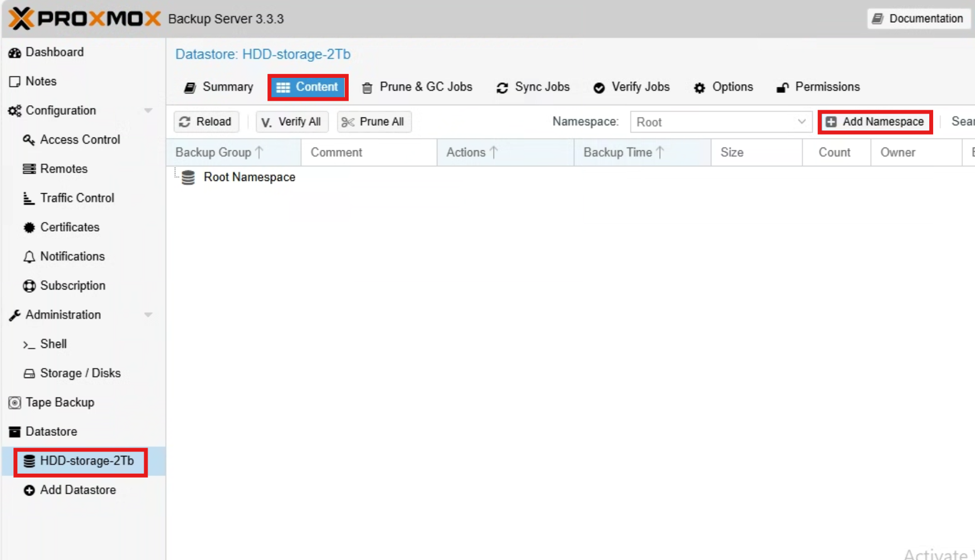Click the HDD-storage-2Tb database icon
Screen dimensions: 975x560
pyautogui.click(x=29, y=461)
